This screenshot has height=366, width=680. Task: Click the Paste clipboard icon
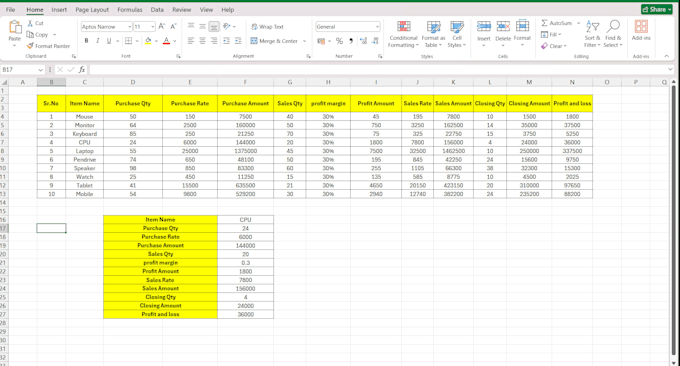[x=15, y=27]
